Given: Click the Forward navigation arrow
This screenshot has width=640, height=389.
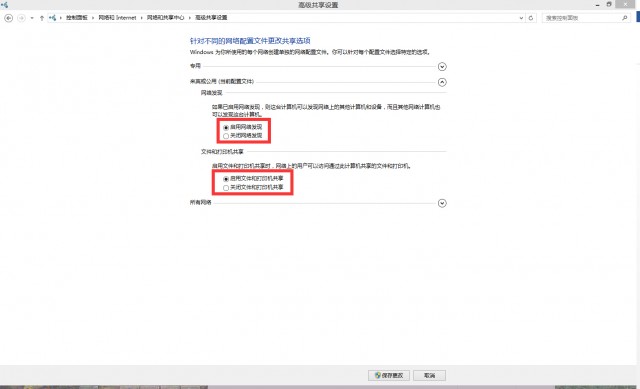Looking at the screenshot, I should [x=21, y=18].
